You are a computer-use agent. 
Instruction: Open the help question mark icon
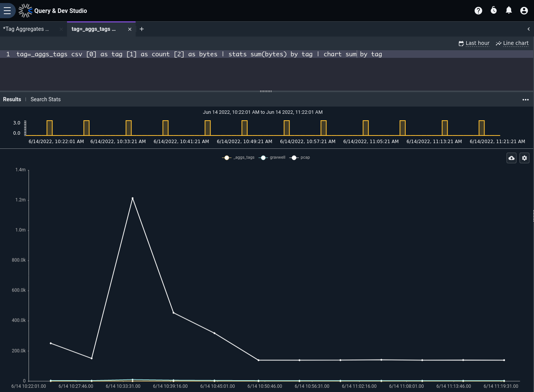478,11
